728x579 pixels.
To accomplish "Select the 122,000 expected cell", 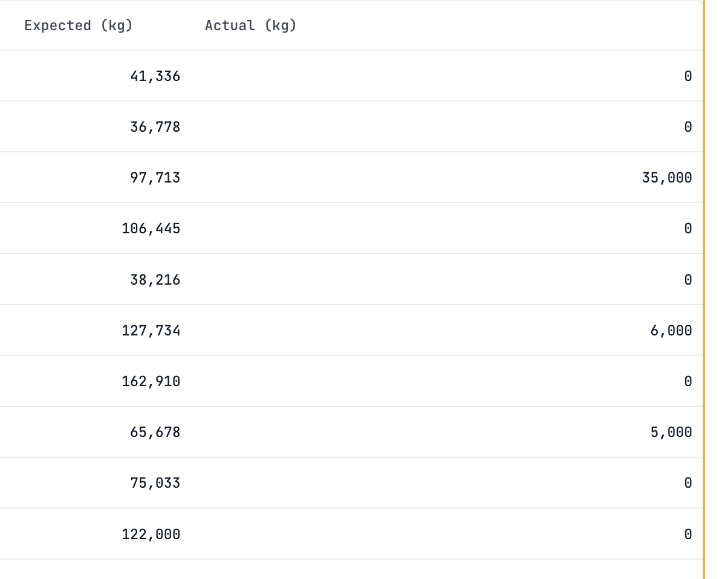I will pos(151,534).
